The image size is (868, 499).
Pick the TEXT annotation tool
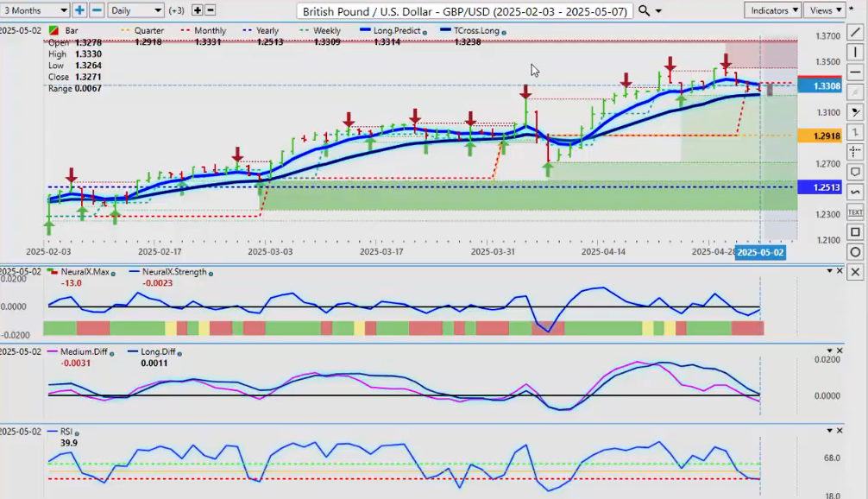point(854,212)
